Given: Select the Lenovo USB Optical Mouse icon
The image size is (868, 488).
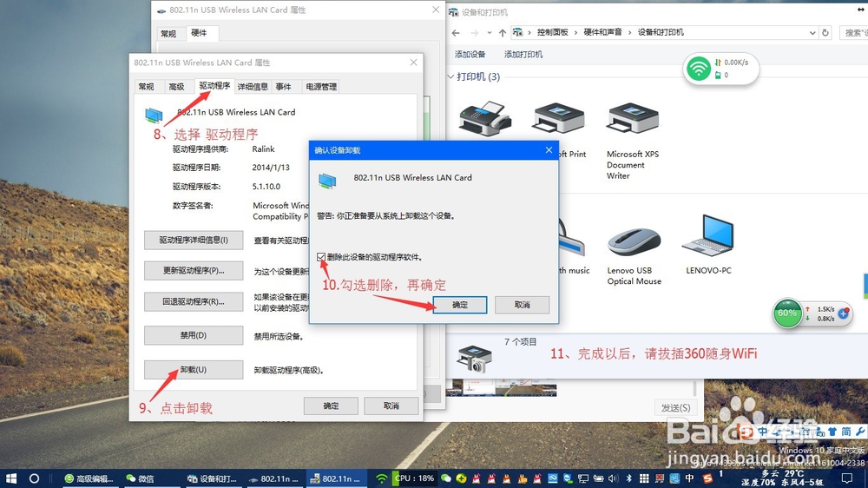Looking at the screenshot, I should [x=634, y=241].
